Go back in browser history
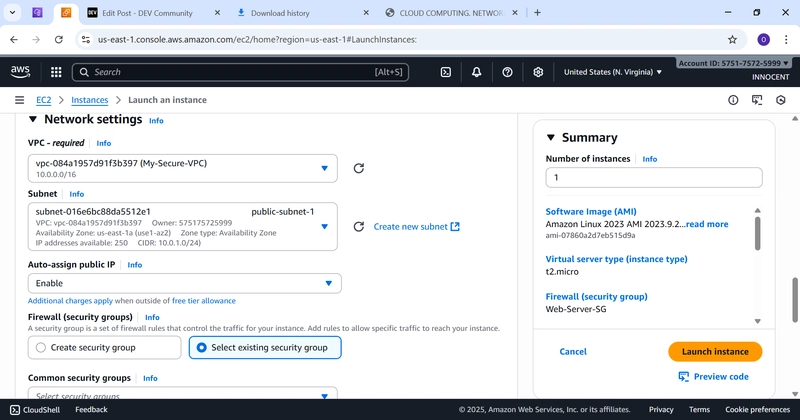This screenshot has width=800, height=420. [x=14, y=39]
